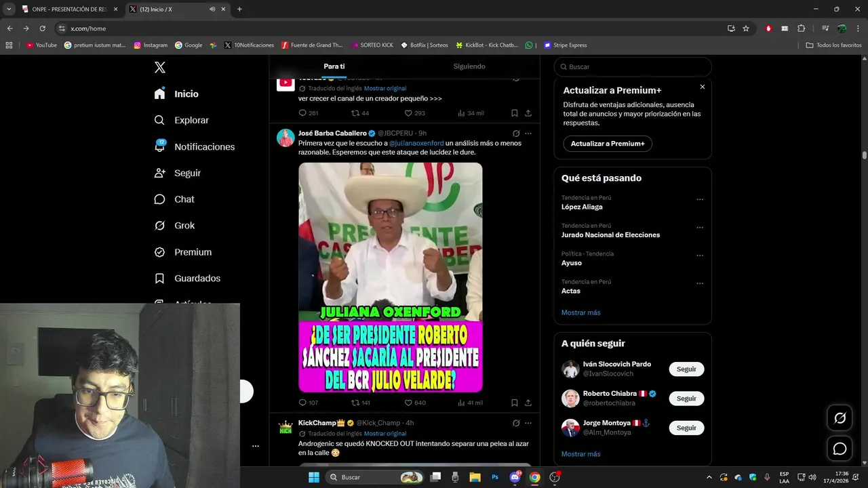Play the Juliana Oxenford video
The image size is (868, 488).
391,277
